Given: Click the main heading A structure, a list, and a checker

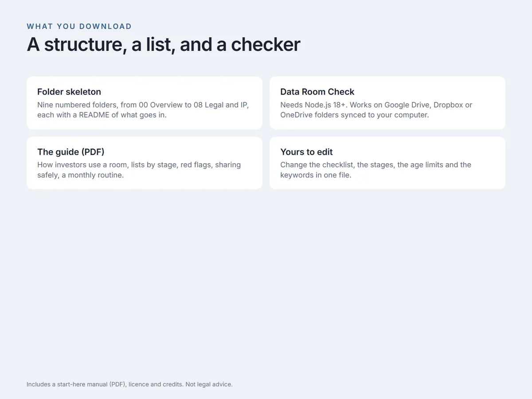Looking at the screenshot, I should (164, 44).
